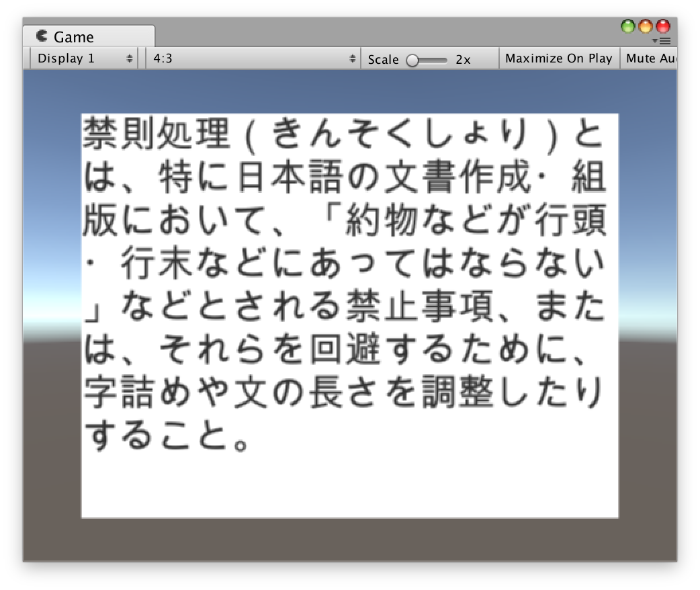Viewport: 700px width, 590px height.
Task: Click the Scale slider handle
Action: click(412, 60)
